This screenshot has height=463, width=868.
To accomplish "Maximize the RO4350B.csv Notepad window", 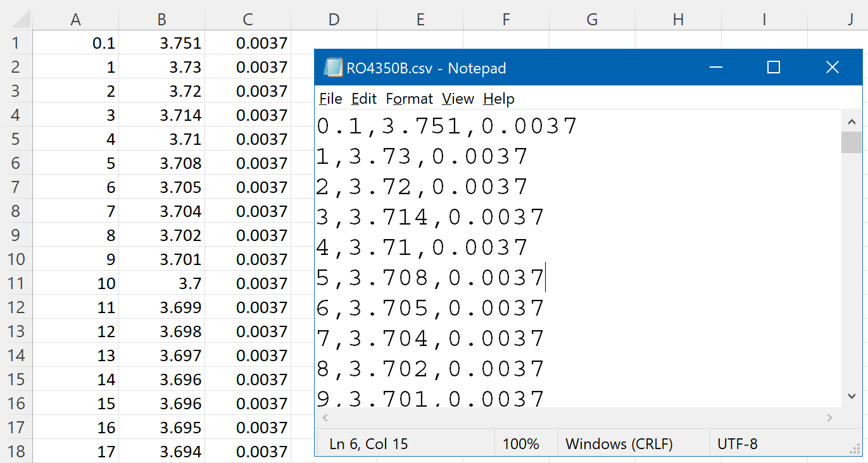I will click(773, 68).
